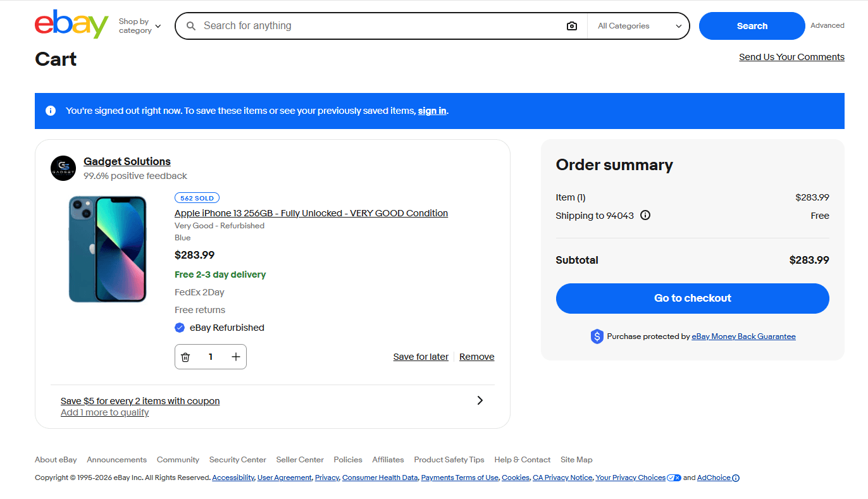The height and width of the screenshot is (499, 868).
Task: Open Payments Terms of Use link
Action: click(x=460, y=478)
